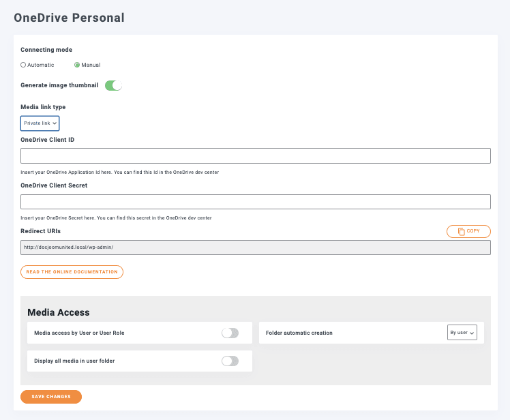The image size is (510, 420).
Task: Turn on Display all media in user folder
Action: (x=230, y=361)
